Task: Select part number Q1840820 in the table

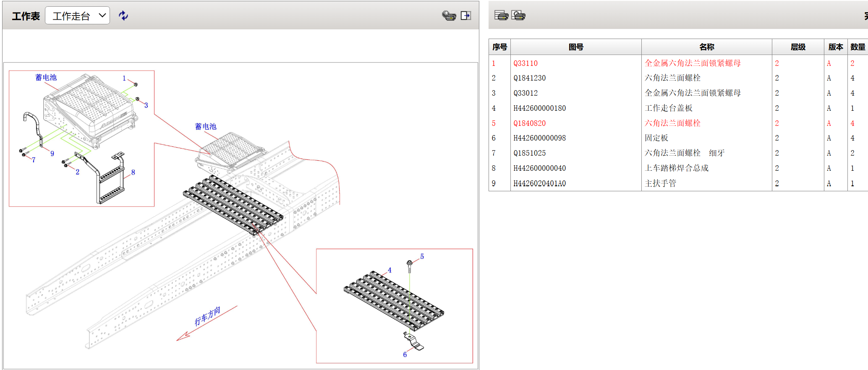Action: tap(530, 123)
